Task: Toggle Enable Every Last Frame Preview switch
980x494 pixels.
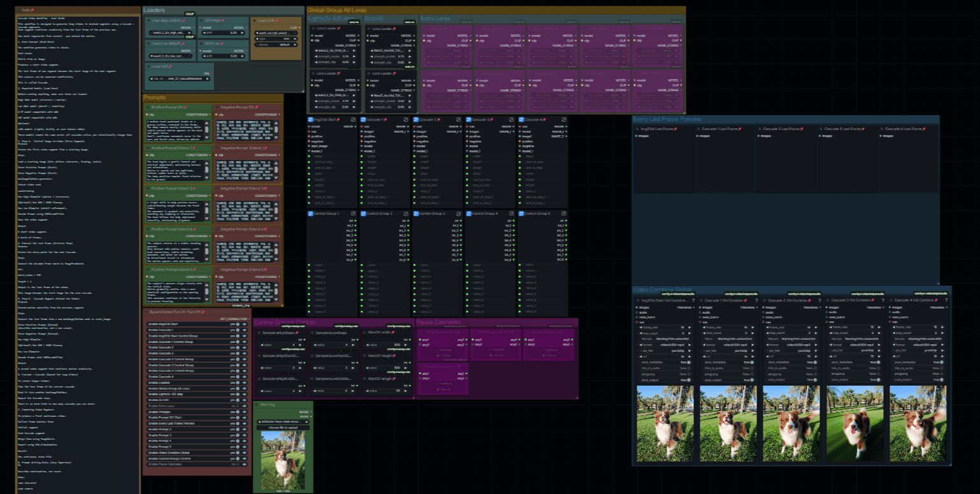Action: (x=238, y=423)
